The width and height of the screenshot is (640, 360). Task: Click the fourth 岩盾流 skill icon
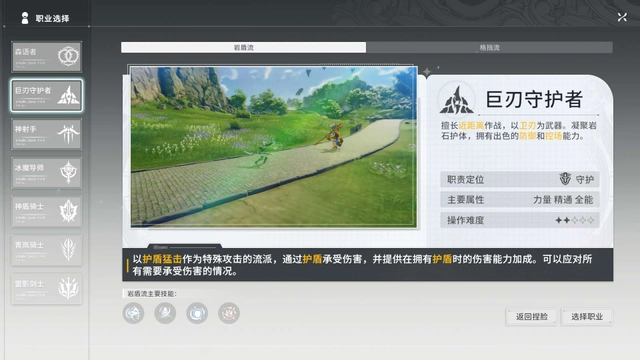click(229, 313)
